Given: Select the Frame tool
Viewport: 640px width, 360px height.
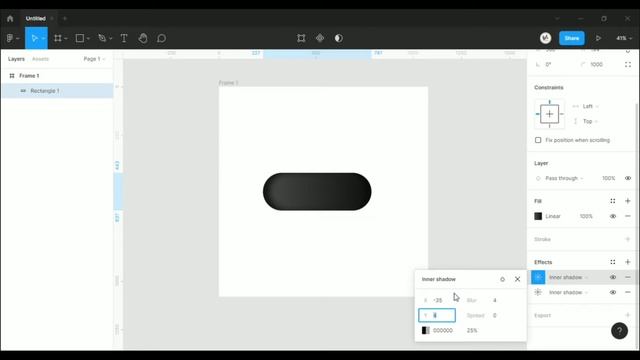Looking at the screenshot, I should [58, 38].
